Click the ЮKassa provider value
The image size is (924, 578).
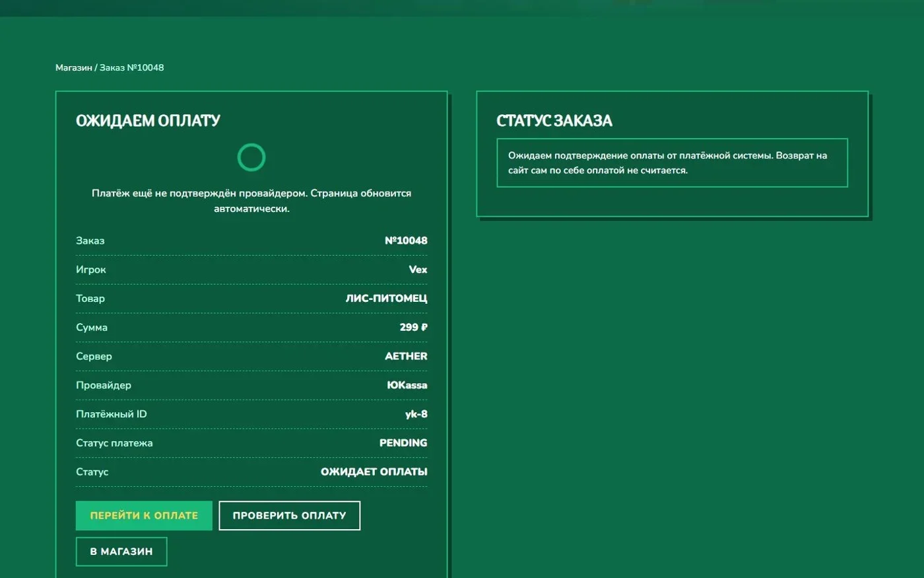point(407,385)
